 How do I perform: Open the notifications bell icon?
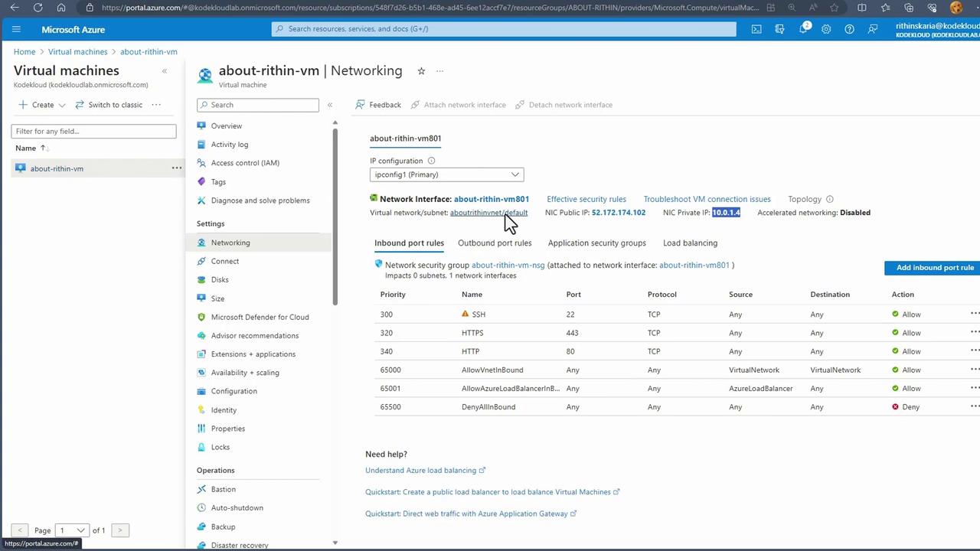[803, 29]
